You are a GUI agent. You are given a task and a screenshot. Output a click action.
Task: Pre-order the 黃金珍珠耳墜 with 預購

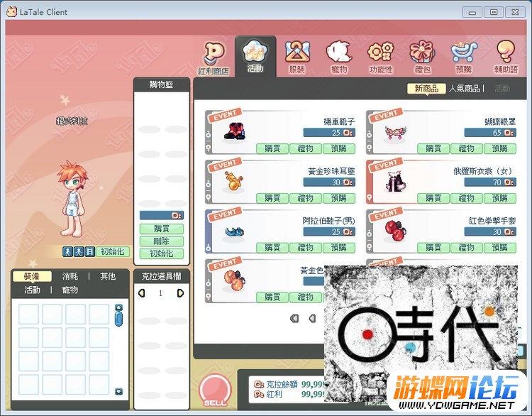point(338,198)
